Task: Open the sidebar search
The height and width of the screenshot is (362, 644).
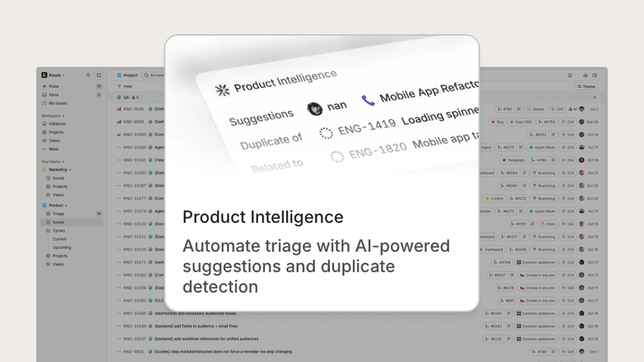Action: 89,75
